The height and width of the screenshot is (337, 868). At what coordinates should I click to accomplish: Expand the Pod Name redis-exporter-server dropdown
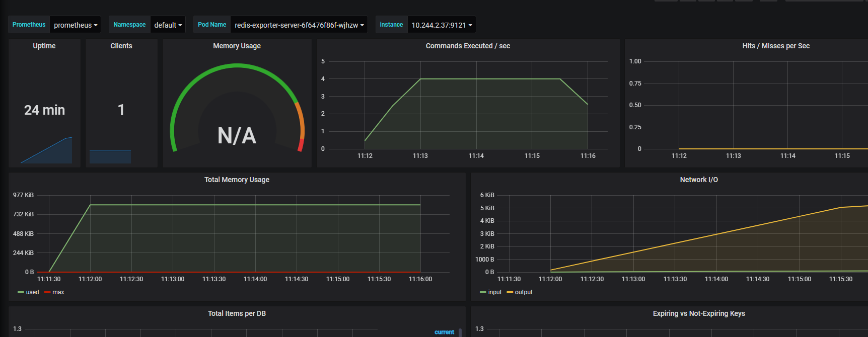tap(299, 25)
